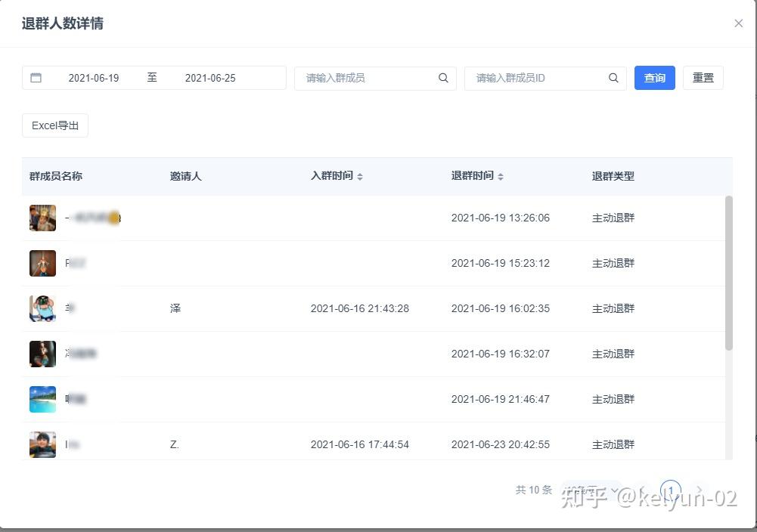This screenshot has height=532, width=757.
Task: Click the 查询 button
Action: pos(654,78)
